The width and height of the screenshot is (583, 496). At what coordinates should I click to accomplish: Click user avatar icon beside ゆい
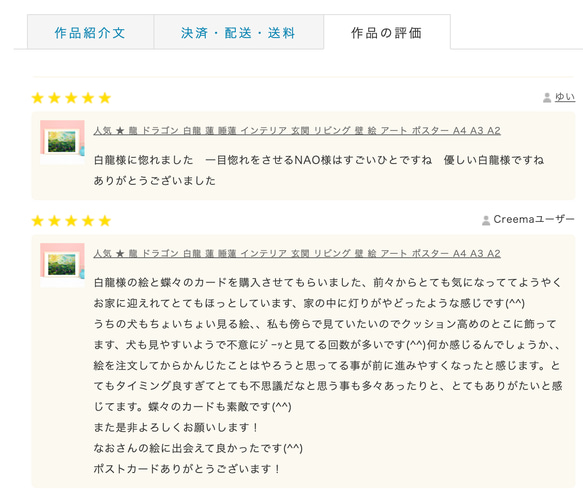pyautogui.click(x=547, y=97)
